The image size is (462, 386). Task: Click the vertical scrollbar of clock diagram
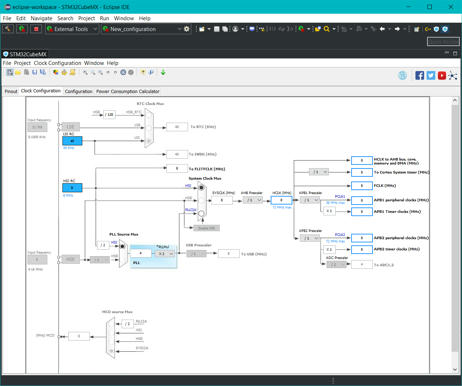point(455,228)
